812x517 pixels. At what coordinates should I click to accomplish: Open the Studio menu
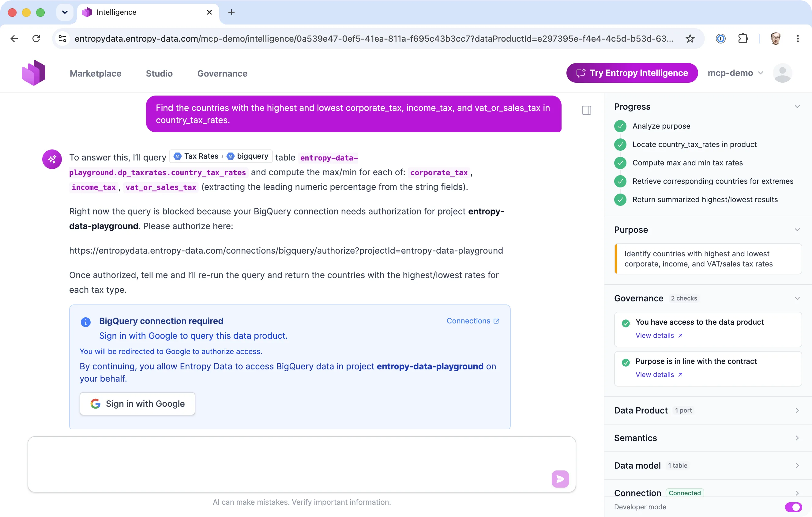[x=159, y=74]
